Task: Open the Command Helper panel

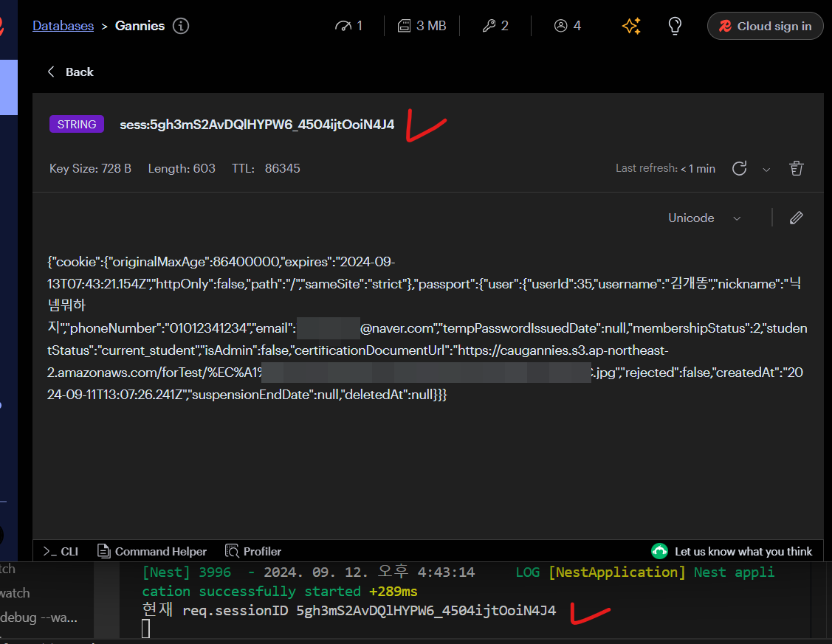Action: [x=152, y=551]
